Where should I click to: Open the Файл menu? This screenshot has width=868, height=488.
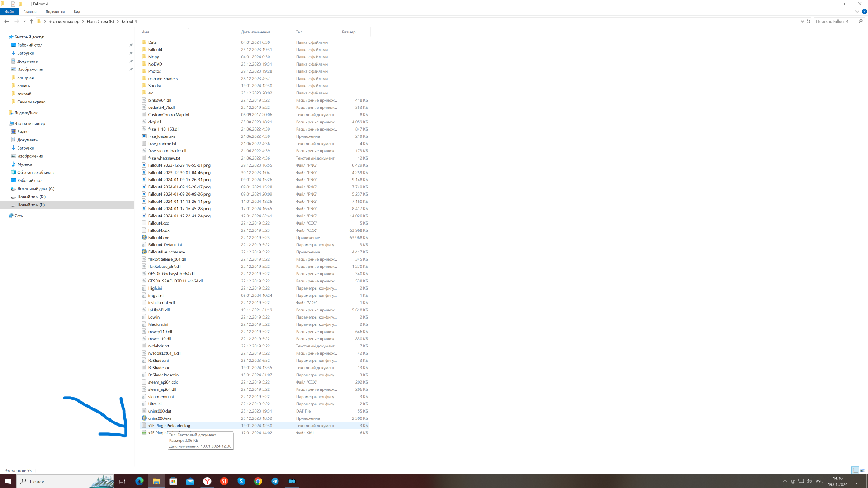click(9, 12)
